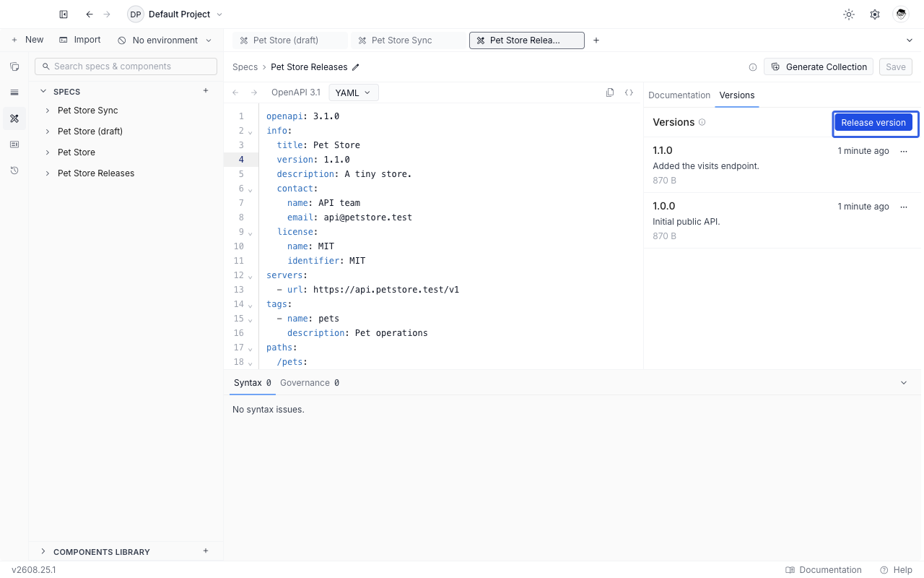The image size is (924, 578).
Task: Click the Release version button
Action: click(873, 123)
